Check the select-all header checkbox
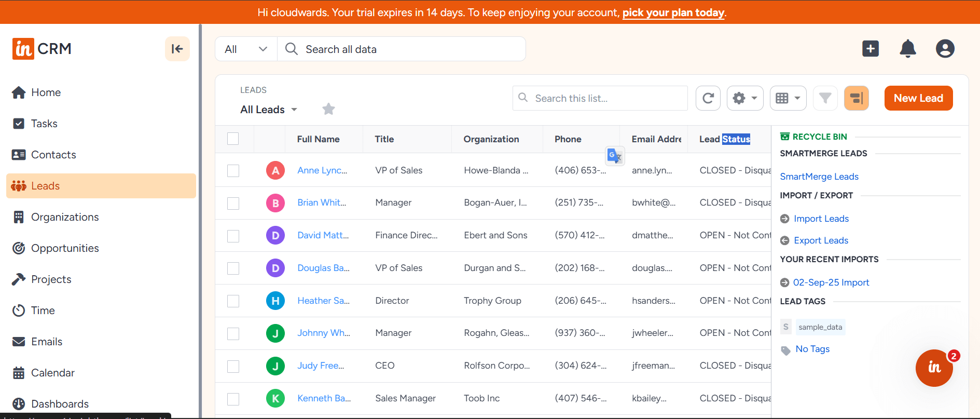 tap(233, 139)
